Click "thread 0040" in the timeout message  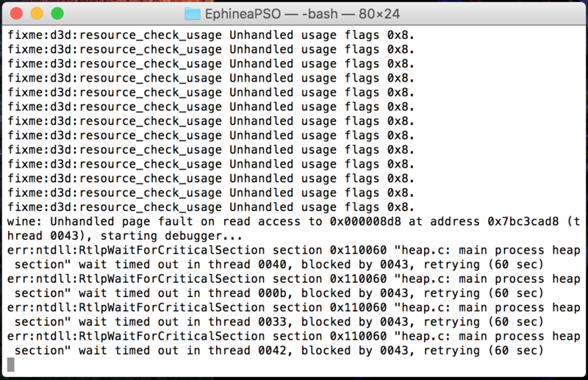(248, 265)
